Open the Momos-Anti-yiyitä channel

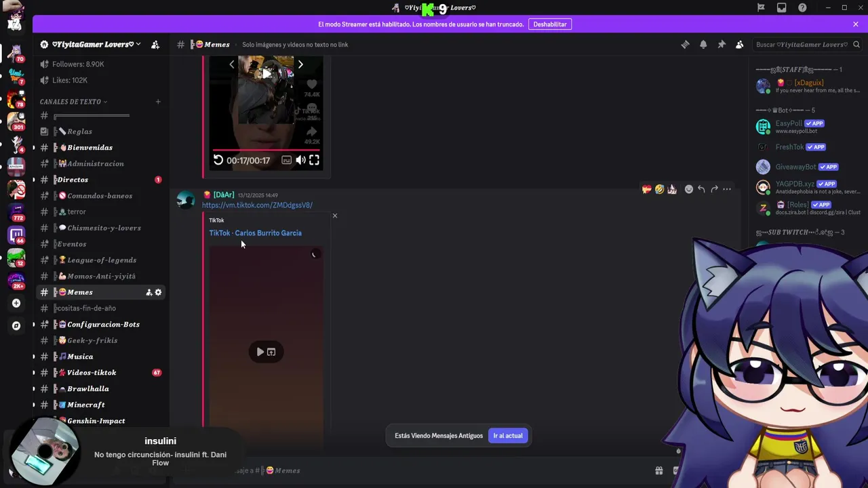point(100,277)
